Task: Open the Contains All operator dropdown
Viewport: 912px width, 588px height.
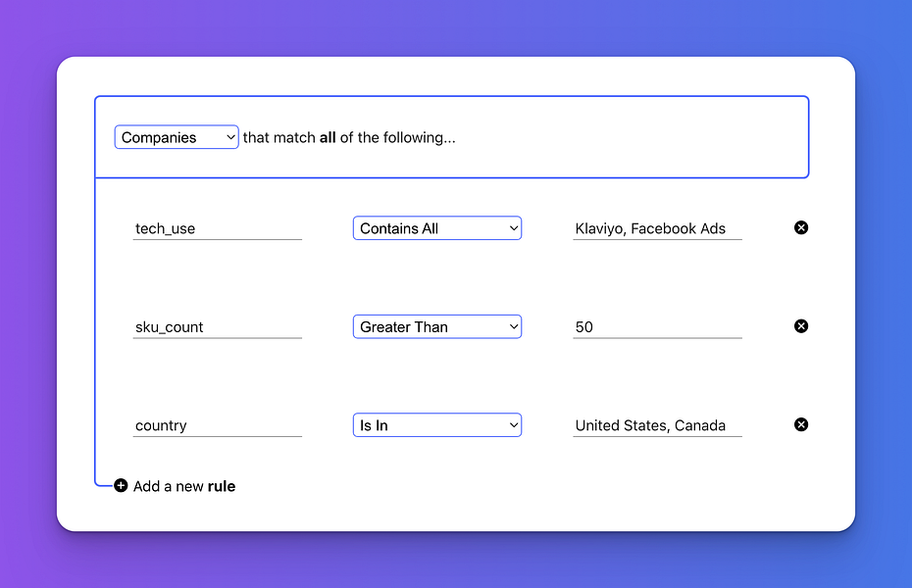Action: tap(436, 228)
